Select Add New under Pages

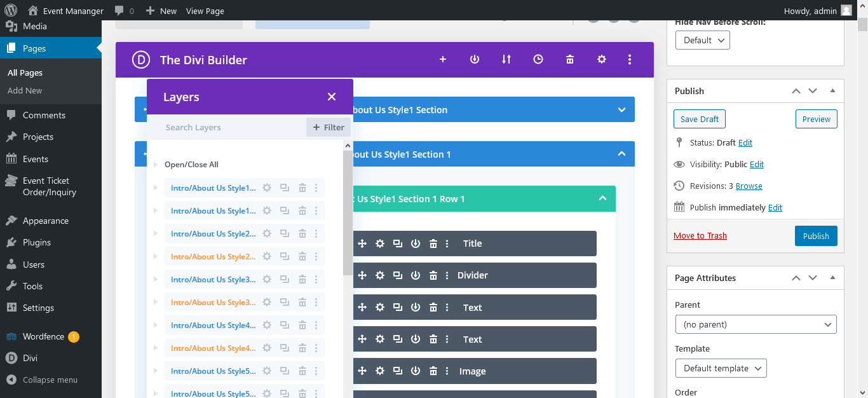click(25, 90)
